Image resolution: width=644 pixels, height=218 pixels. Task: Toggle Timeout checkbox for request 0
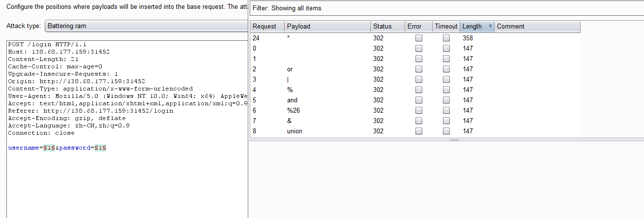click(446, 48)
